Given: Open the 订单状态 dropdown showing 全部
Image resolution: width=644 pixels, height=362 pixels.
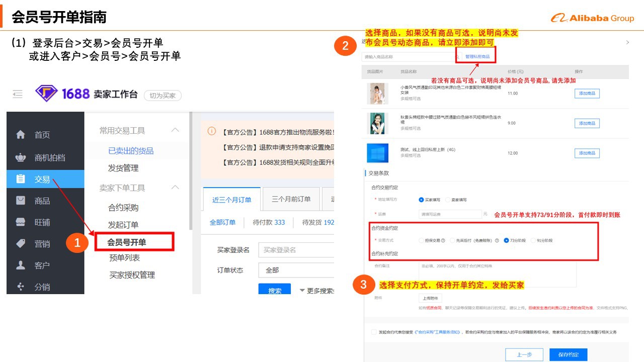Looking at the screenshot, I should [x=296, y=270].
